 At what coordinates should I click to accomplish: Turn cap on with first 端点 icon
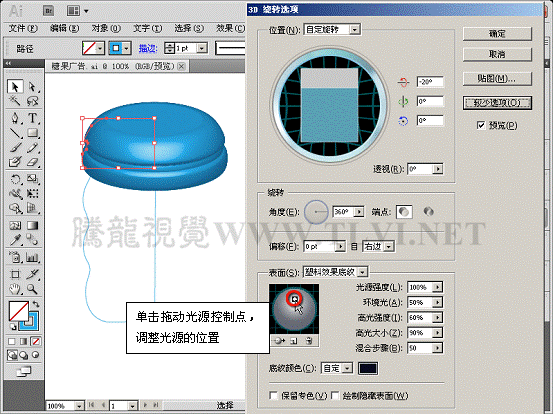tap(404, 212)
